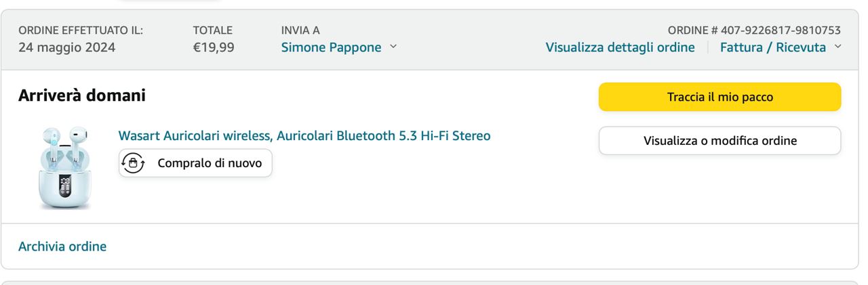This screenshot has width=868, height=285.
Task: Open the Wasart Auricolari wireless product title
Action: pyautogui.click(x=304, y=135)
